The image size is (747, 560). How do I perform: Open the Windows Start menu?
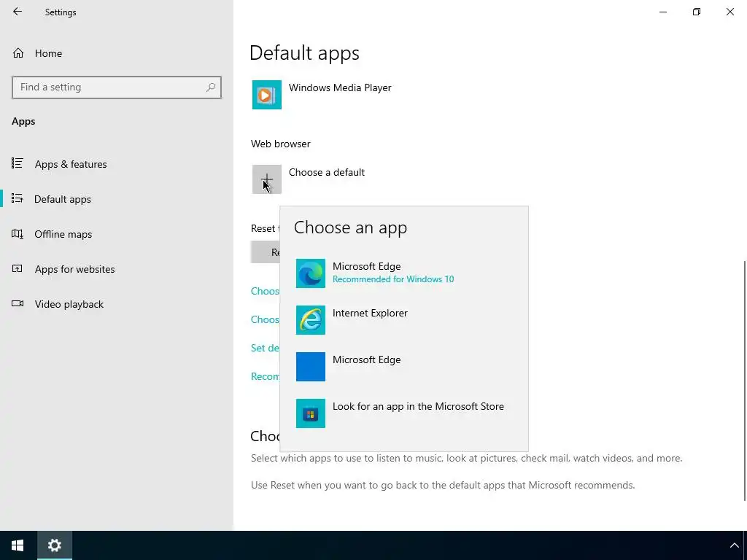pyautogui.click(x=18, y=545)
